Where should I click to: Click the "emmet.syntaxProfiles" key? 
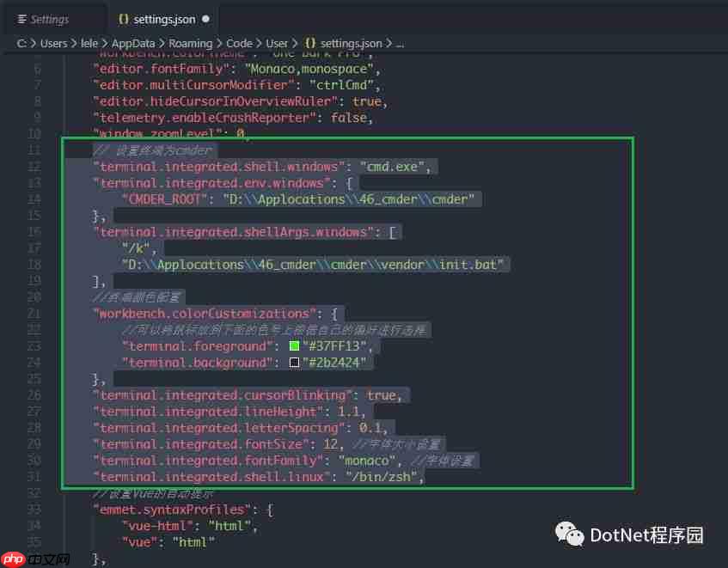(172, 510)
